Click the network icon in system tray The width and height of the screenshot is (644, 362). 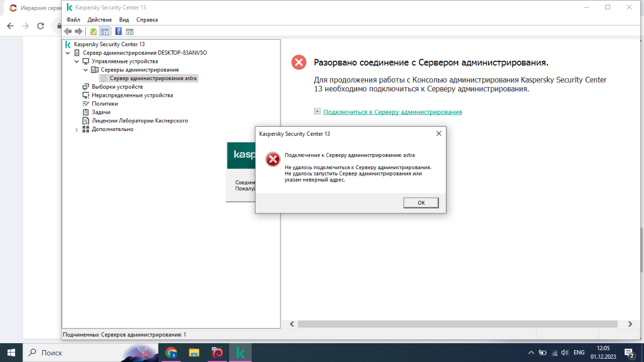click(x=554, y=353)
